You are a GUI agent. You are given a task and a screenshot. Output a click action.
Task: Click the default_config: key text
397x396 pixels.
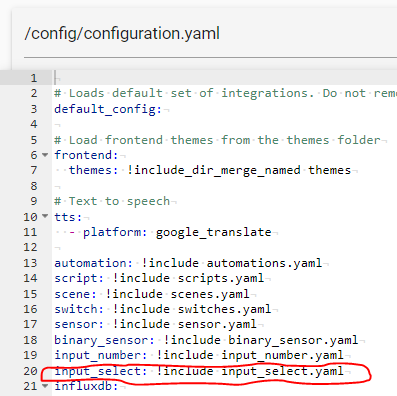108,109
